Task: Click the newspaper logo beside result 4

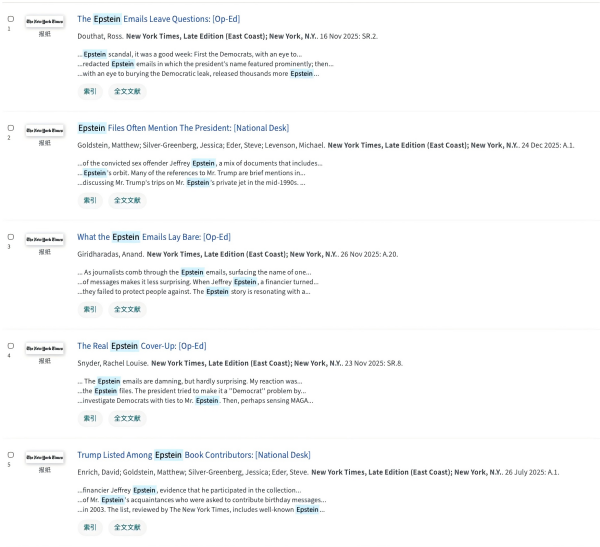Action: click(44, 347)
